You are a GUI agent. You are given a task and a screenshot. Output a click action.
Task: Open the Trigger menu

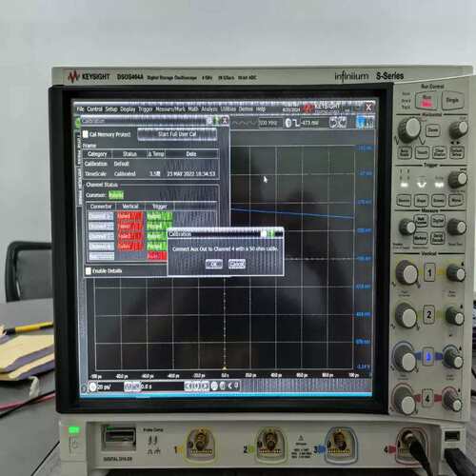point(146,109)
